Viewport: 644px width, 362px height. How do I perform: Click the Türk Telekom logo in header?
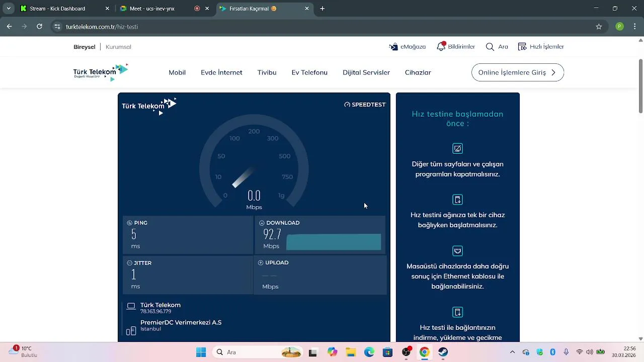tap(101, 72)
